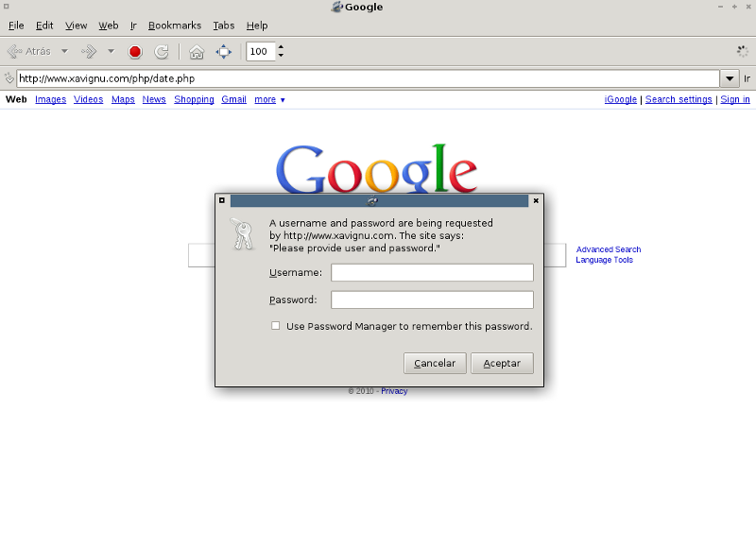
Task: Enable Use Password Manager checkbox
Action: click(x=275, y=326)
